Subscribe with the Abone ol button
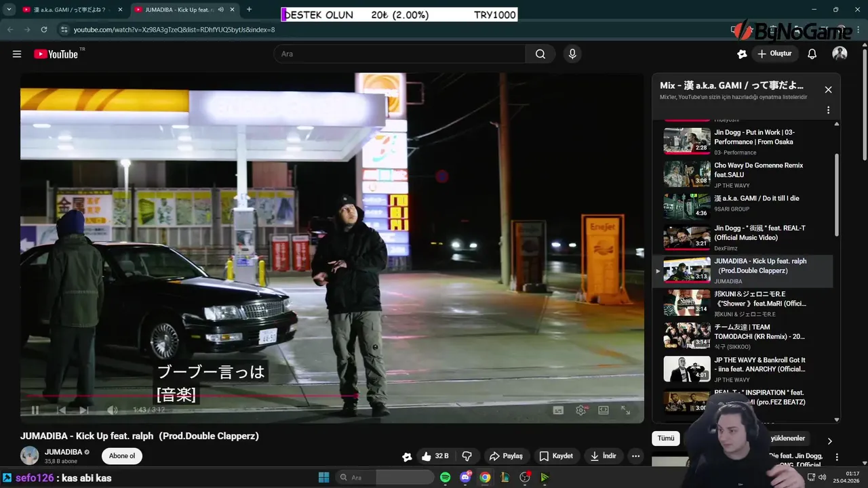 pyautogui.click(x=122, y=456)
